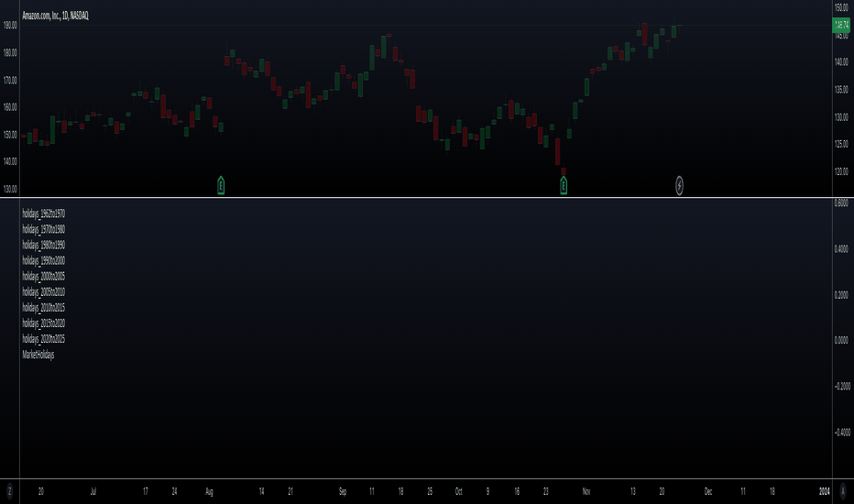Viewport: 854px width, 504px height.
Task: Click the 17 date label after Jul
Action: (146, 491)
